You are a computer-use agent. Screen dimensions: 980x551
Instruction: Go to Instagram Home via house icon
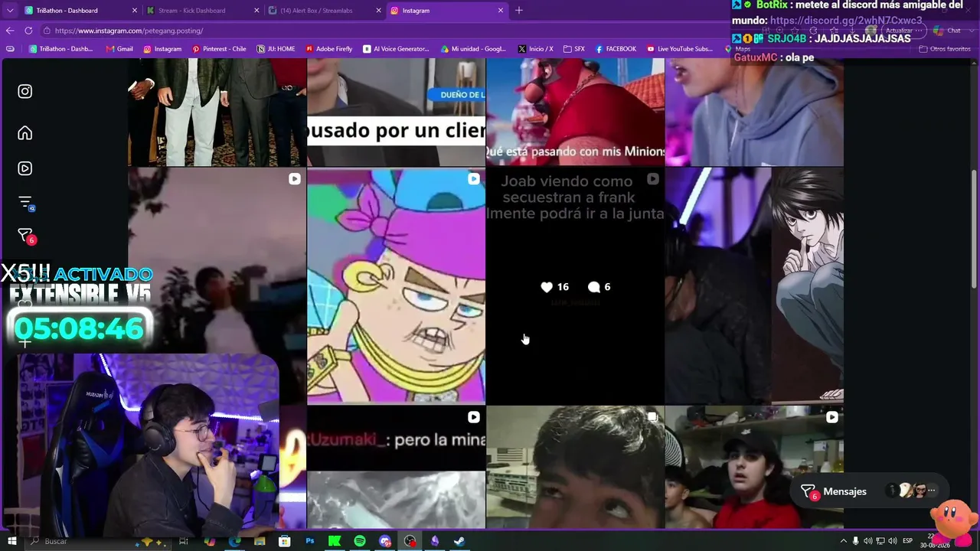coord(25,133)
